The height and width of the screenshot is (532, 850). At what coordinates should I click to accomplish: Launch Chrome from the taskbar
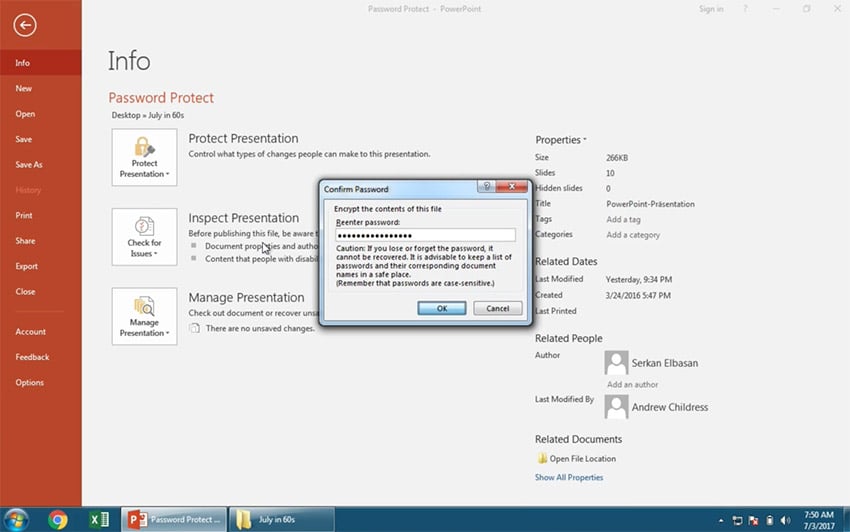click(x=57, y=520)
